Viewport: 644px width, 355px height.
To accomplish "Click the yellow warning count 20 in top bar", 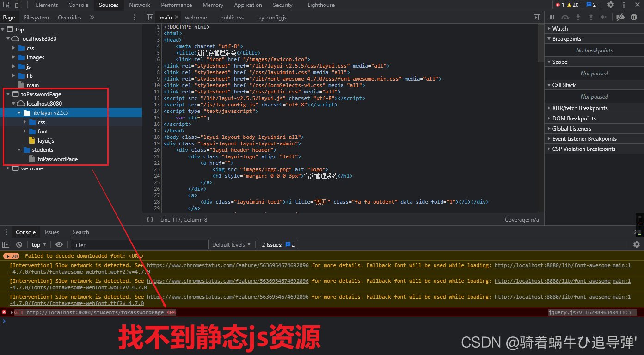I will click(x=573, y=5).
